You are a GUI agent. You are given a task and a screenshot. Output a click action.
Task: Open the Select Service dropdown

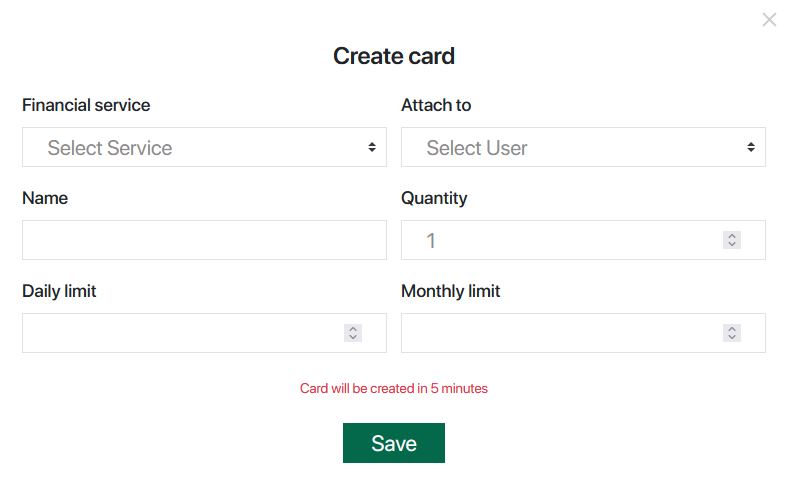(204, 147)
